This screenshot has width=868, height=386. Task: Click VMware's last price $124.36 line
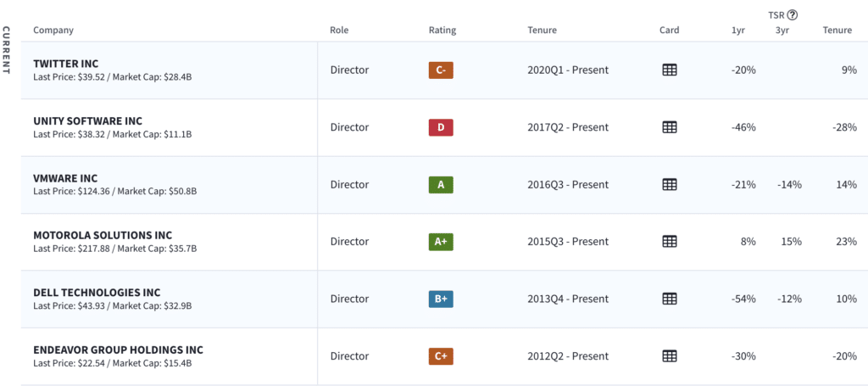[x=115, y=192]
